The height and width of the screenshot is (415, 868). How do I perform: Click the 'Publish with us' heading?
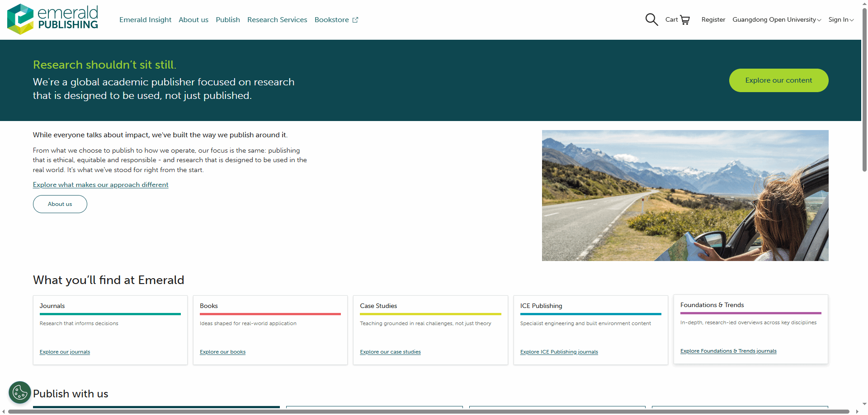71,394
